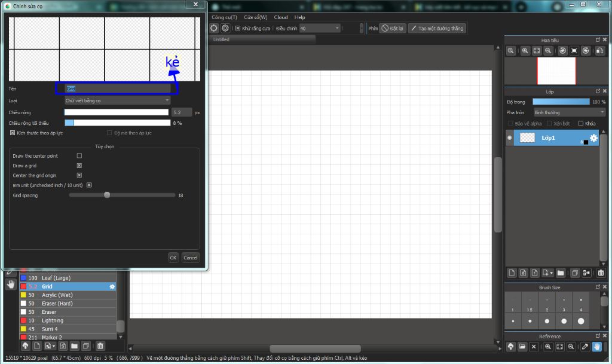
Task: Select hand tool in Reference panel
Action: (597, 347)
